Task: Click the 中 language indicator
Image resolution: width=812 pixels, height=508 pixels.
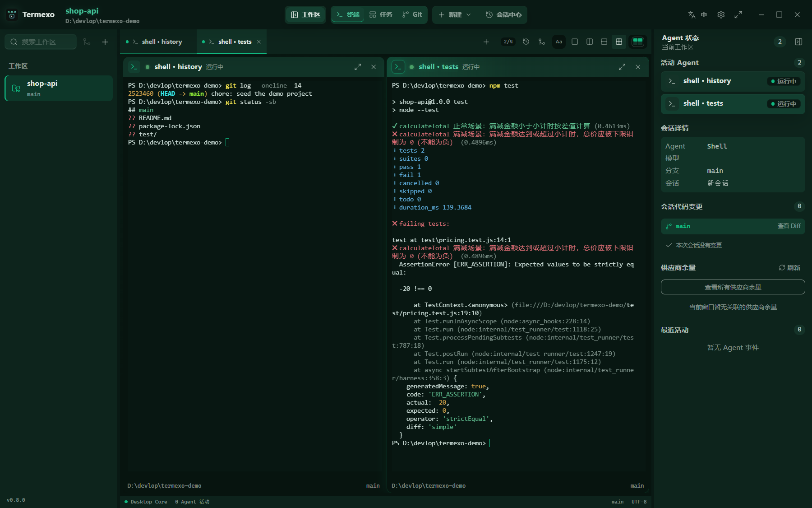Action: point(704,14)
